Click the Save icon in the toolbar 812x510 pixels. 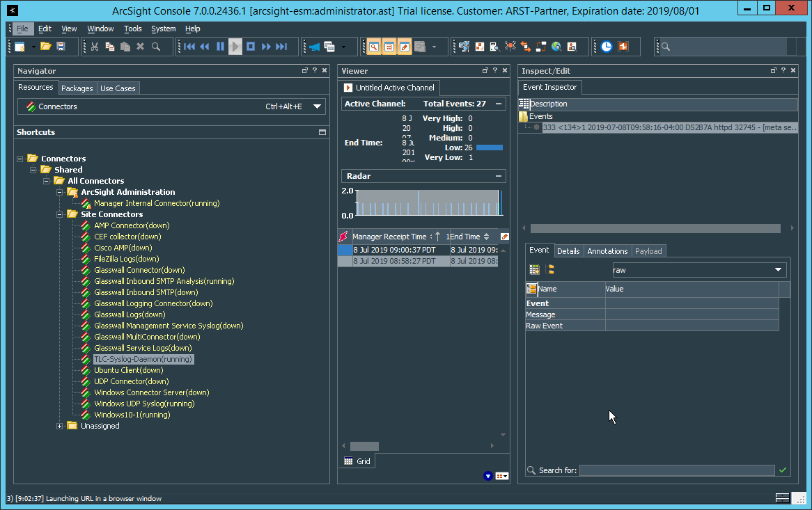point(61,47)
